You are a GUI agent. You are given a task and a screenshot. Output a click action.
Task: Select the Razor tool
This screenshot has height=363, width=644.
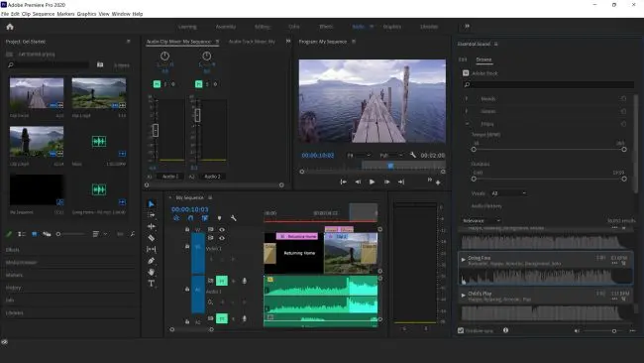pyautogui.click(x=152, y=238)
